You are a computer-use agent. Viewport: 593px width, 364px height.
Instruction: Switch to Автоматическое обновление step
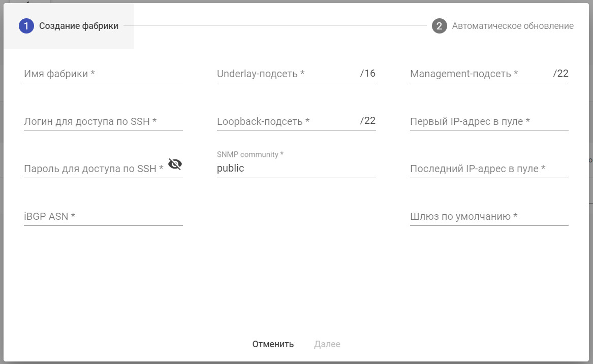click(x=513, y=26)
